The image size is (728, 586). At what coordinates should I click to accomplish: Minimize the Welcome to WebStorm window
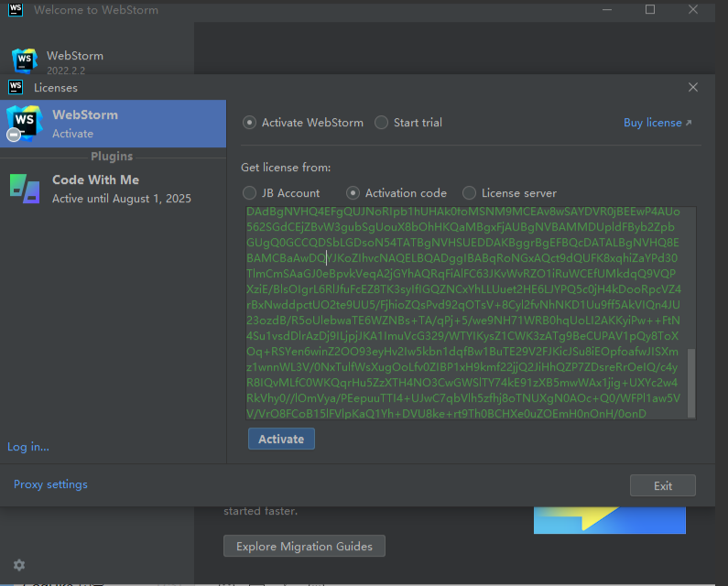point(607,10)
